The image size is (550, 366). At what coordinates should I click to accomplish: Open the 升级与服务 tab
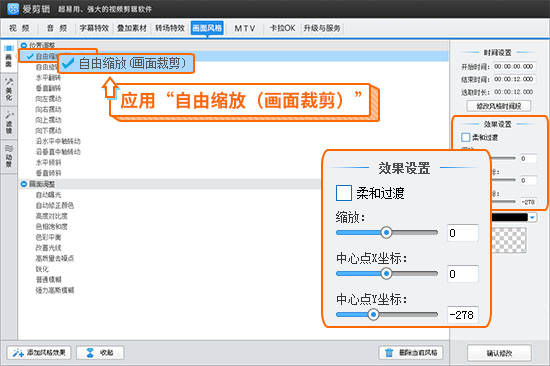coord(322,28)
